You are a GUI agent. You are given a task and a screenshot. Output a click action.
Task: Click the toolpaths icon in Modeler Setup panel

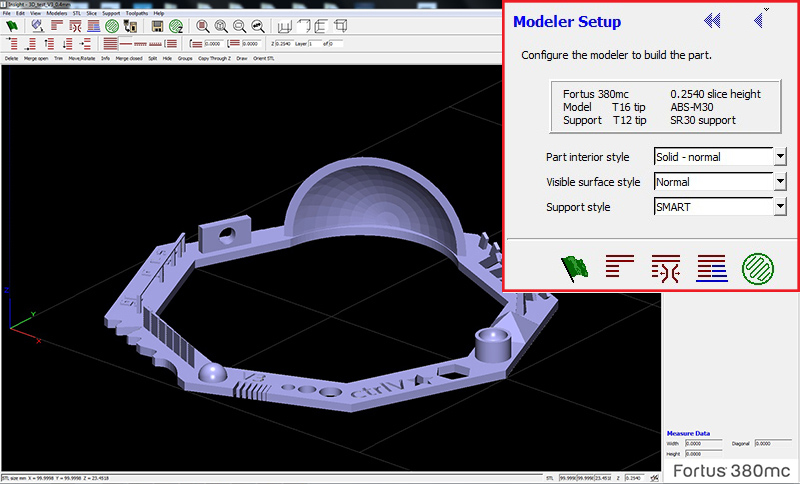coord(712,268)
